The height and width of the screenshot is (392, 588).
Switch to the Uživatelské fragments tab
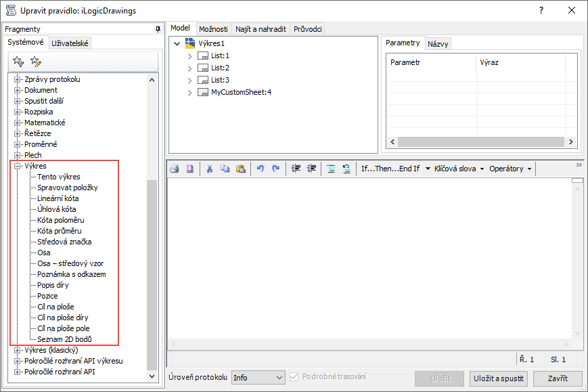70,43
